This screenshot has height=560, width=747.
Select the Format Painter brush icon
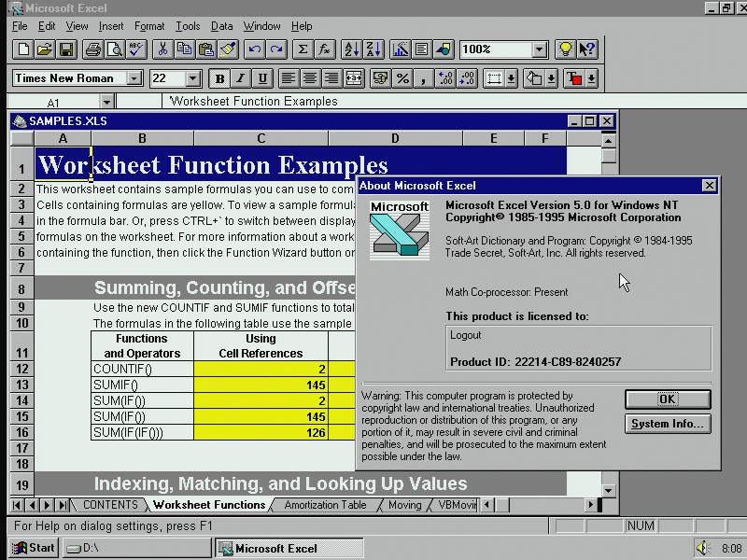(228, 49)
